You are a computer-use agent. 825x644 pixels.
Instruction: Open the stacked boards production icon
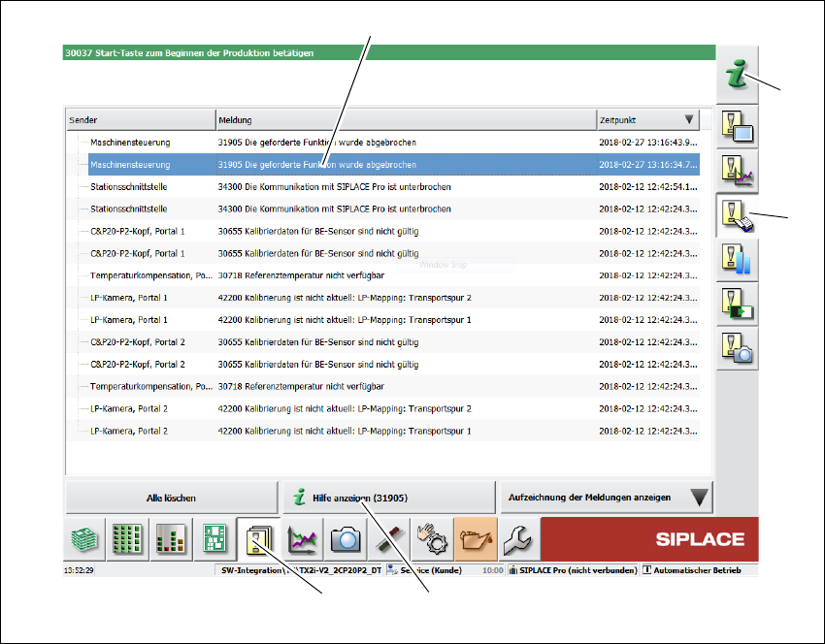[84, 539]
